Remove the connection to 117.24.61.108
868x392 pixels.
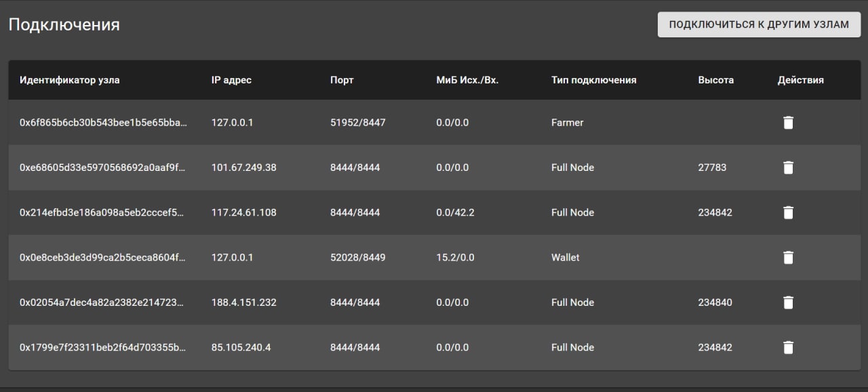coord(788,212)
